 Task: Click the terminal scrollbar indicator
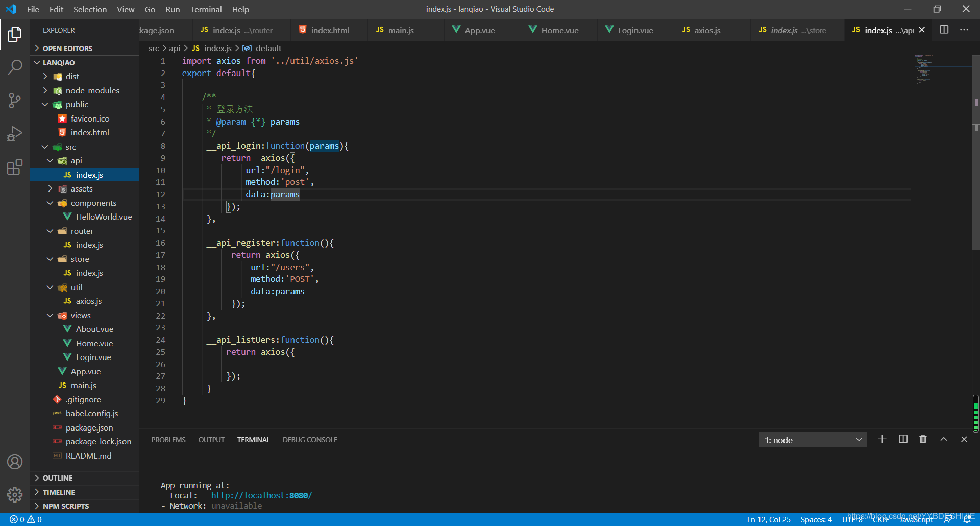click(976, 414)
